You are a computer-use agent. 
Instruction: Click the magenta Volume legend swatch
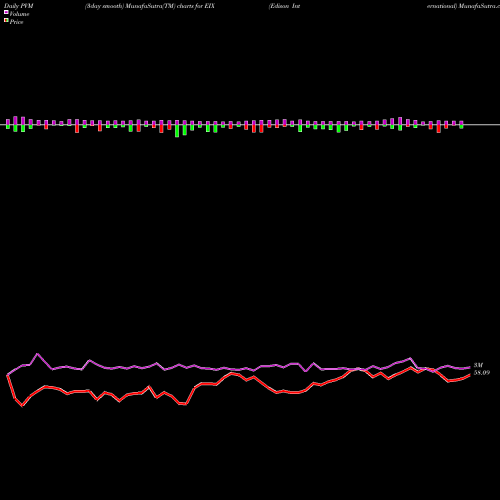pyautogui.click(x=6, y=13)
